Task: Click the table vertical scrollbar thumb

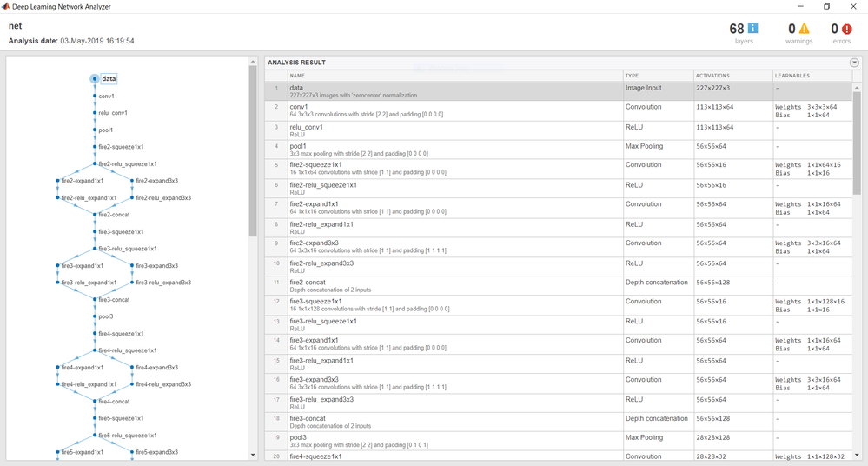Action: pyautogui.click(x=857, y=143)
